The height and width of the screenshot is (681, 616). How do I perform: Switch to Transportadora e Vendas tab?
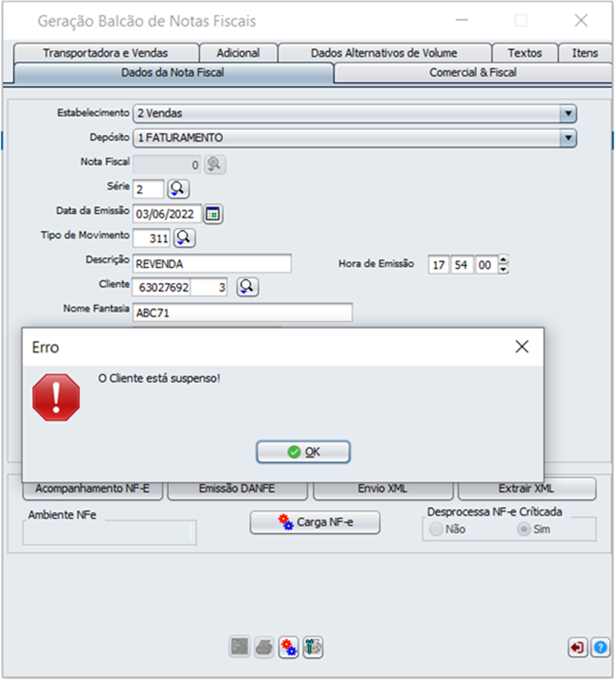105,53
